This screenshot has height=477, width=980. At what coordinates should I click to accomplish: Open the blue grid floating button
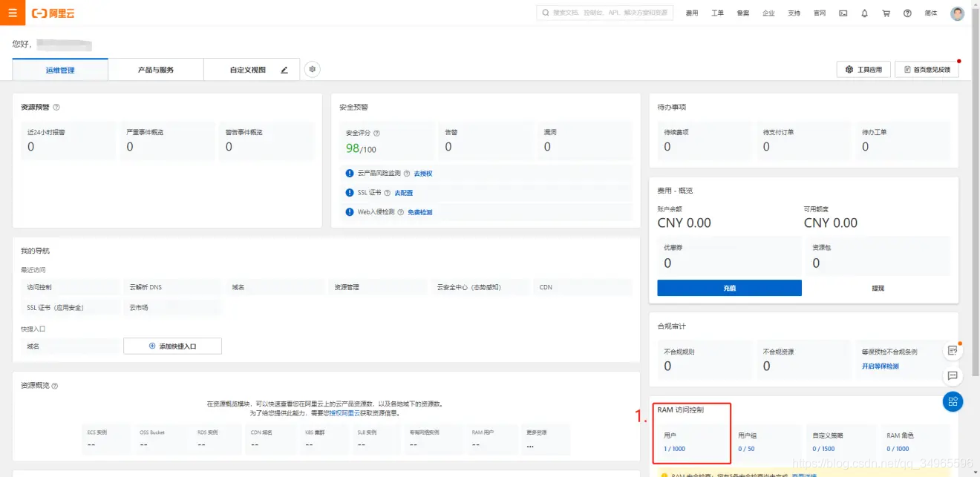click(953, 401)
